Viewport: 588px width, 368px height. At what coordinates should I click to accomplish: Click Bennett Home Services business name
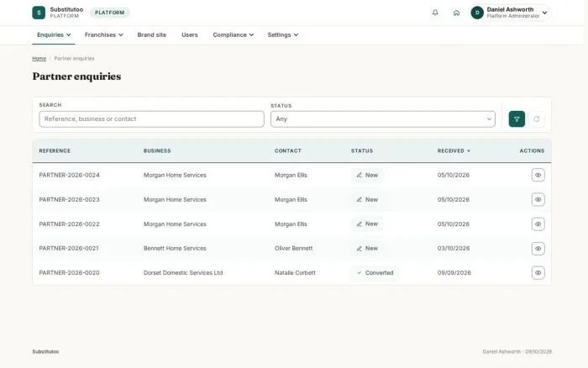pos(175,249)
